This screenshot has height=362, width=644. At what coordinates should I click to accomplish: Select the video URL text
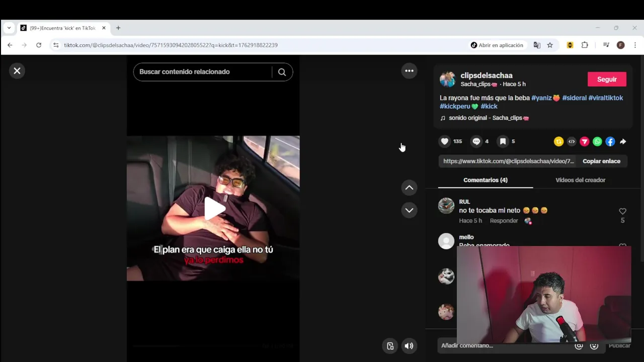[508, 161]
